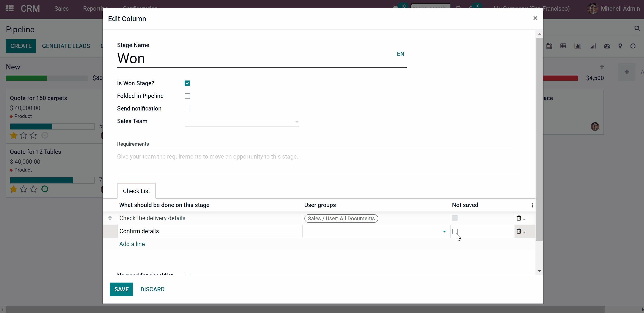Viewport: 644px width, 313px height.
Task: Click 'Sales / User: All Documents' tag
Action: (x=341, y=218)
